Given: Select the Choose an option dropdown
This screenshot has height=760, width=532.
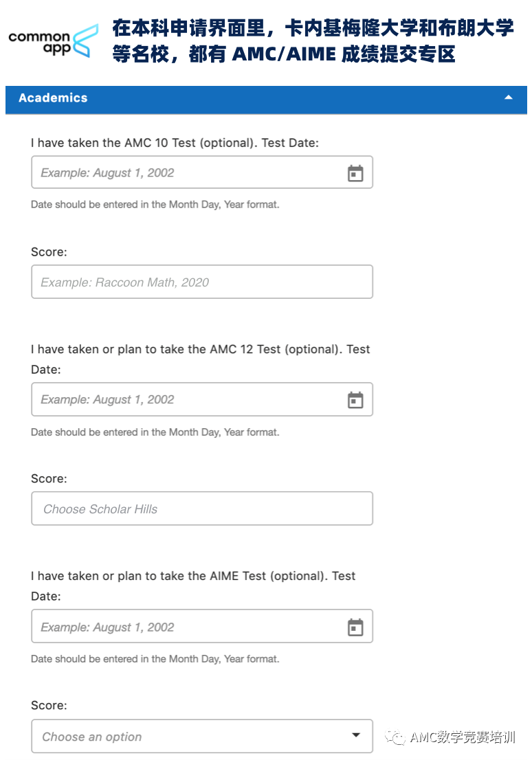Looking at the screenshot, I should point(202,736).
